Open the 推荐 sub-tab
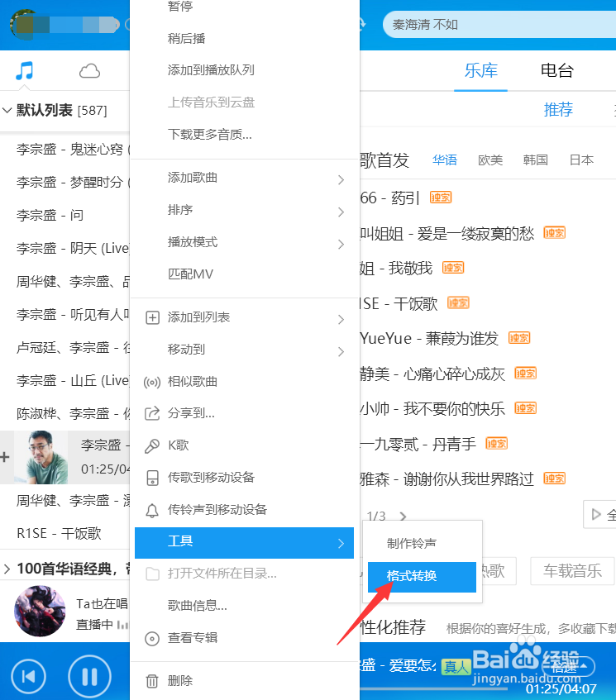616x700 pixels. click(x=558, y=109)
